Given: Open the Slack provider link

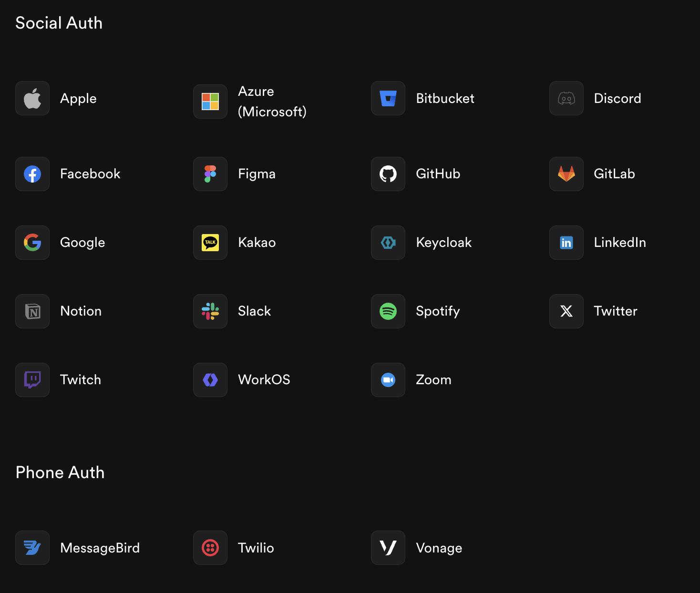Looking at the screenshot, I should 254,311.
